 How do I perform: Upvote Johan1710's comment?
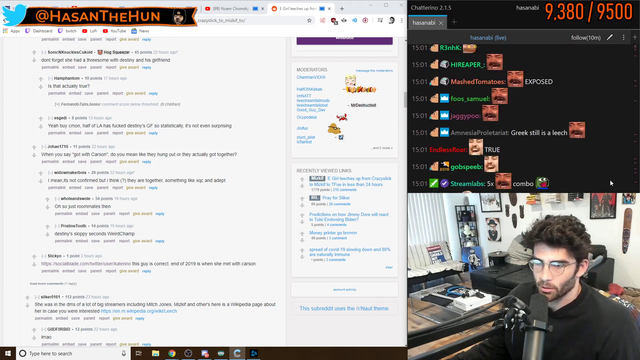34,147
